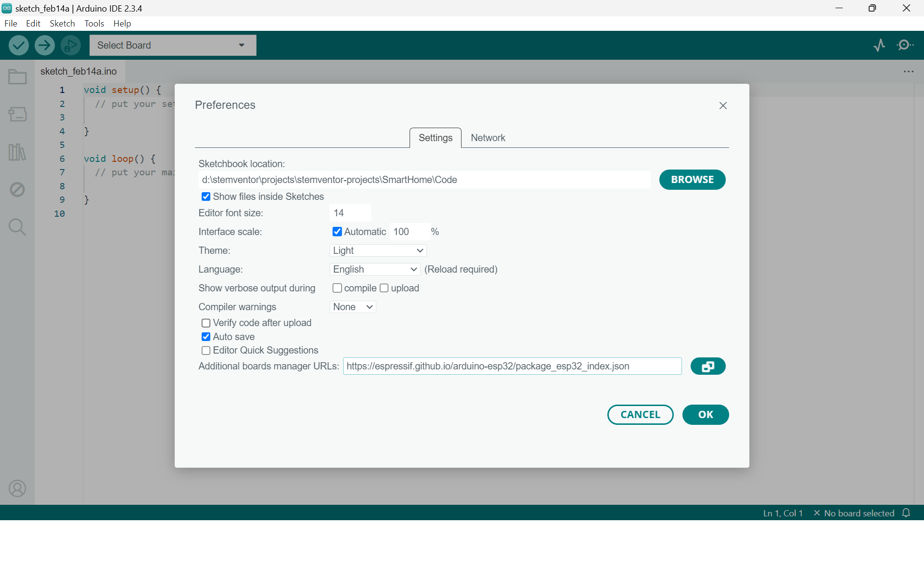924x578 pixels.
Task: Click the Sketchbook location path field
Action: coord(424,180)
